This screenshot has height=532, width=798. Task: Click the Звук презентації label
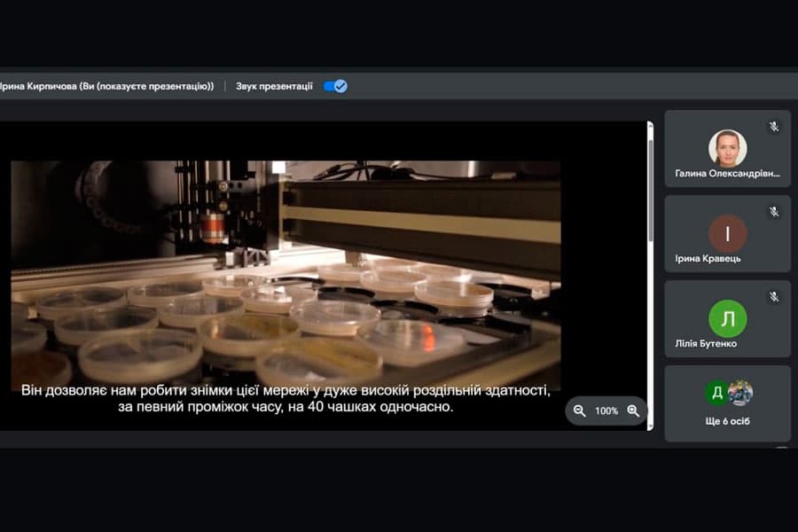(274, 87)
